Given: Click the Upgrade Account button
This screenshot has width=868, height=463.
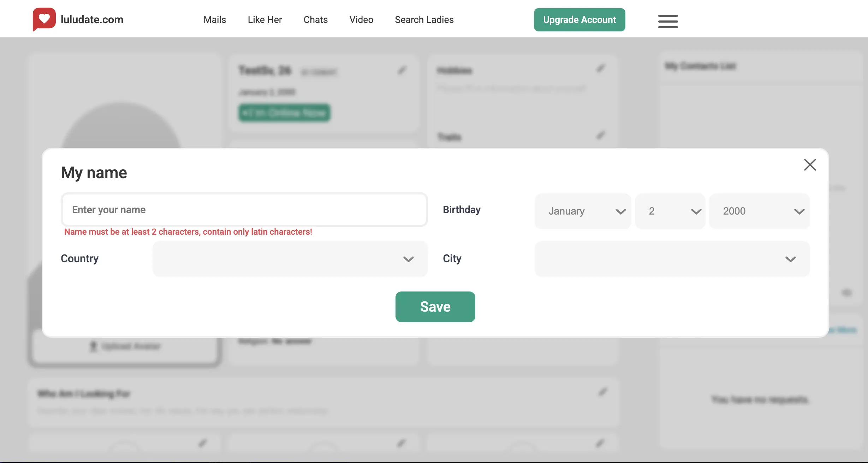Looking at the screenshot, I should pos(579,20).
